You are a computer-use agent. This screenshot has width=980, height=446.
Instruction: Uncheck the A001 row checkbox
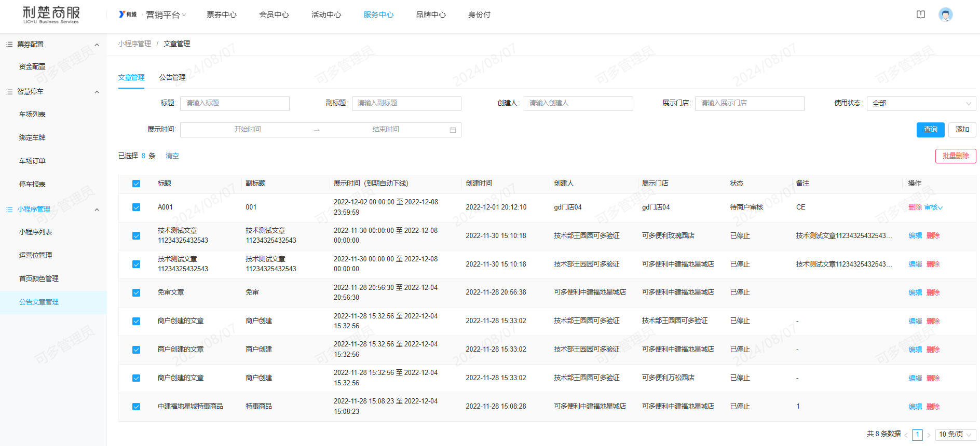(x=136, y=207)
